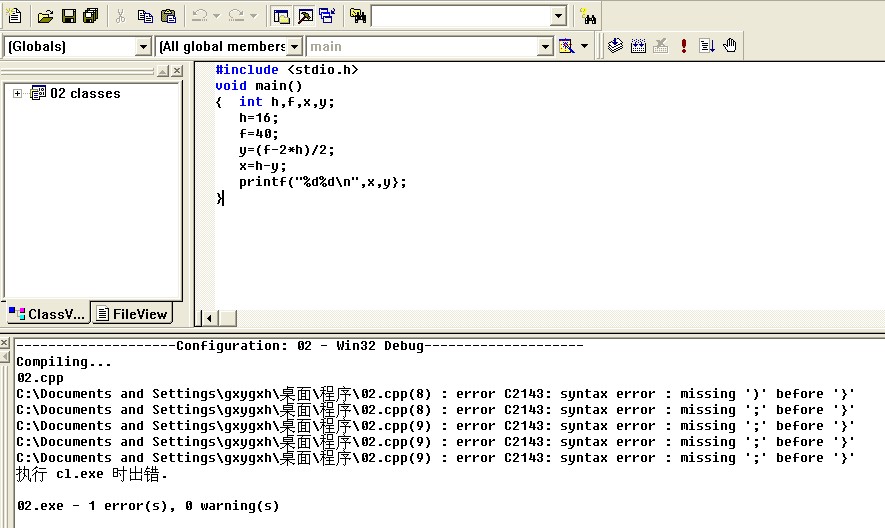Click the Open file folder icon
Viewport: 885px width, 528px height.
click(45, 16)
